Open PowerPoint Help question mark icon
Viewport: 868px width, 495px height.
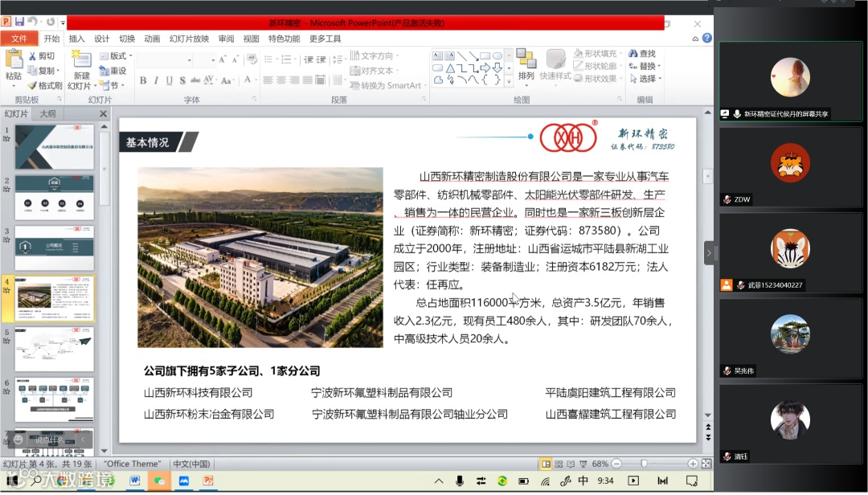pyautogui.click(x=707, y=39)
